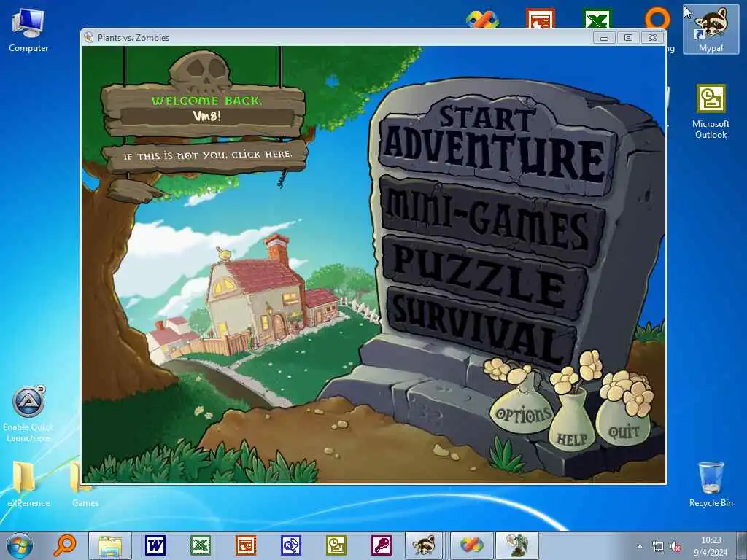Screen dimensions: 747x560
Task: Select the colorful X desktop icon at top
Action: coord(482,20)
